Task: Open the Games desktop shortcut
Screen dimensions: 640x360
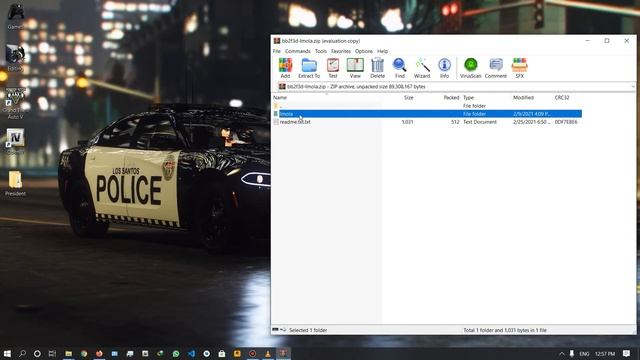Action: coord(16,17)
